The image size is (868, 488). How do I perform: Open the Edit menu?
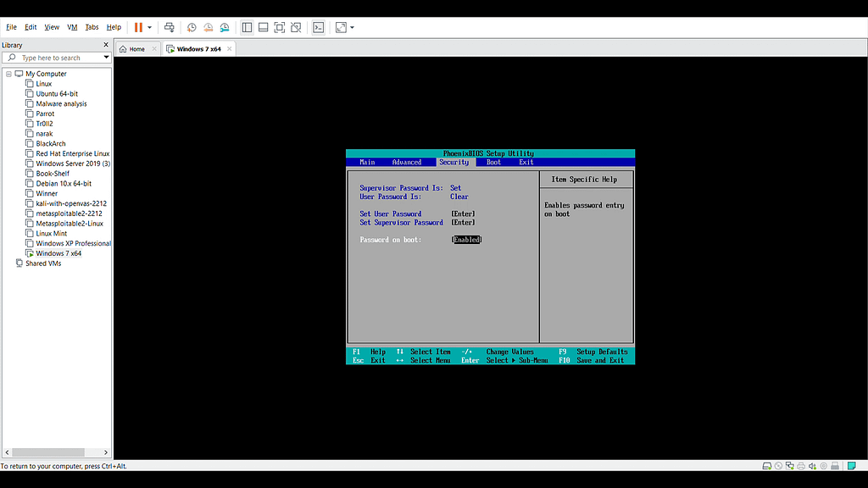coord(31,27)
